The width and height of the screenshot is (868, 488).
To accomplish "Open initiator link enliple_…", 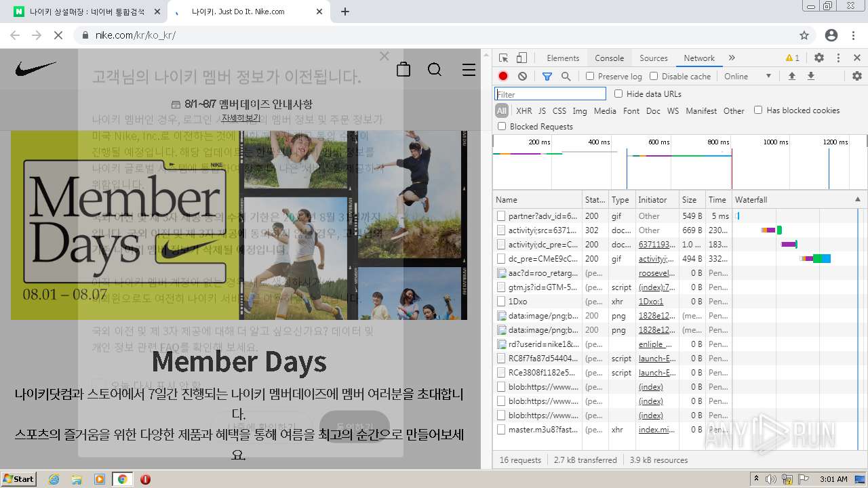I will click(657, 344).
